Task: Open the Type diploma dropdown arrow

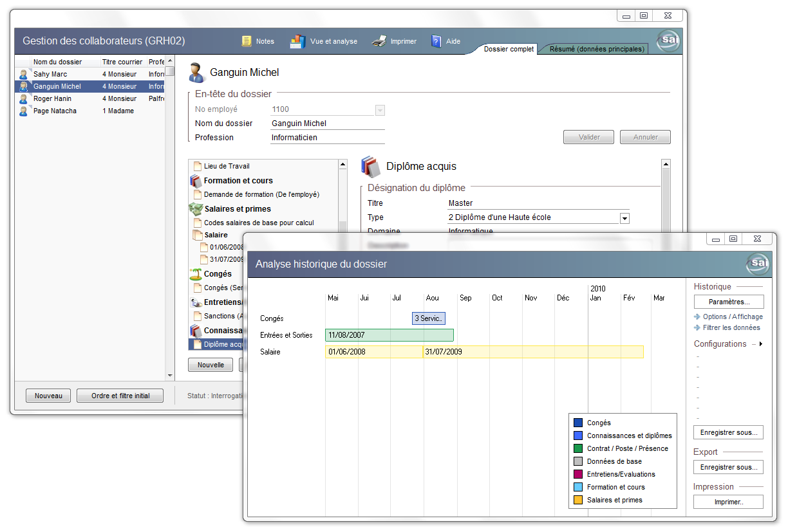Action: tap(624, 218)
